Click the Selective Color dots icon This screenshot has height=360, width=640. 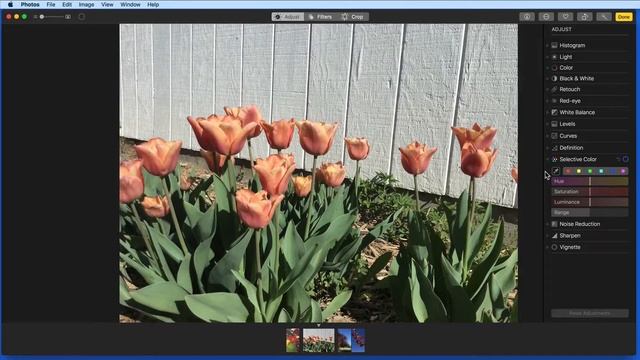coord(554,159)
